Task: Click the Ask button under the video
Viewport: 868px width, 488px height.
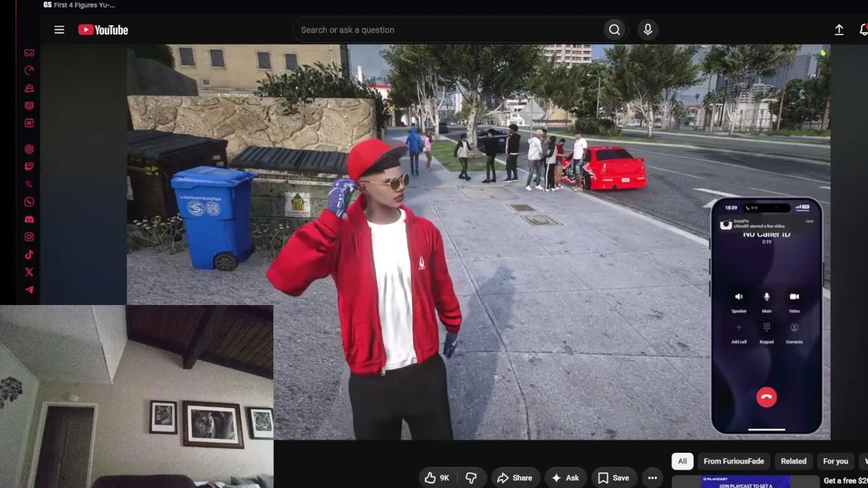Action: point(566,478)
